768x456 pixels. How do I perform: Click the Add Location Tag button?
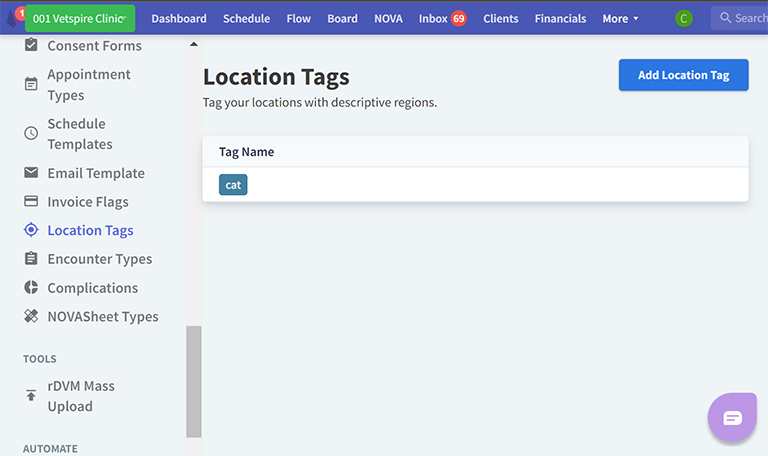pyautogui.click(x=683, y=75)
